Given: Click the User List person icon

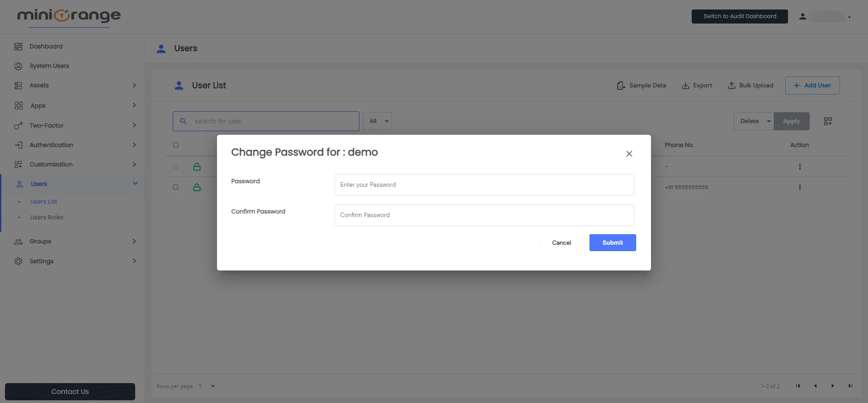Looking at the screenshot, I should 179,85.
